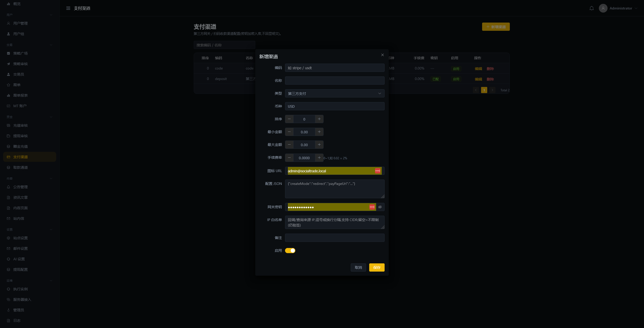
Task: Click the Administrator avatar icon
Action: pos(603,8)
